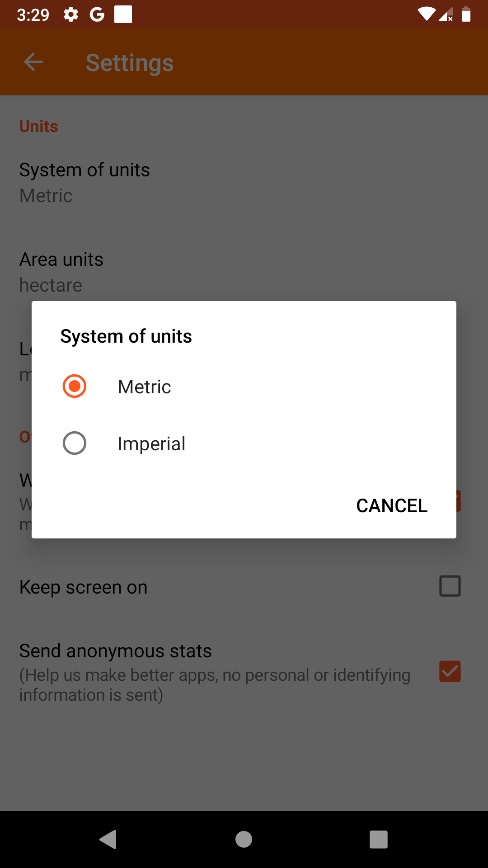Select the Metric radio button

click(75, 386)
